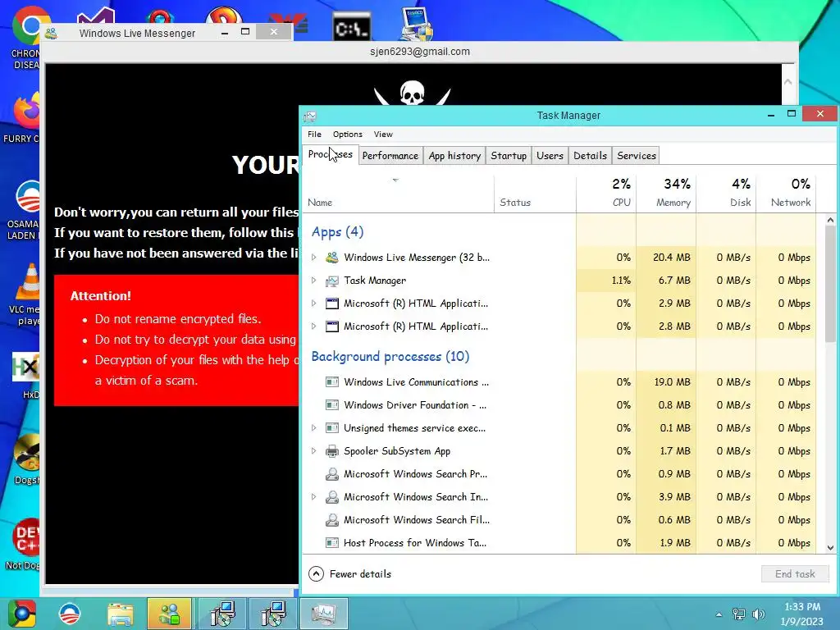Click the Task Manager taskbar button
Viewport: 840px width, 630px height.
[323, 614]
